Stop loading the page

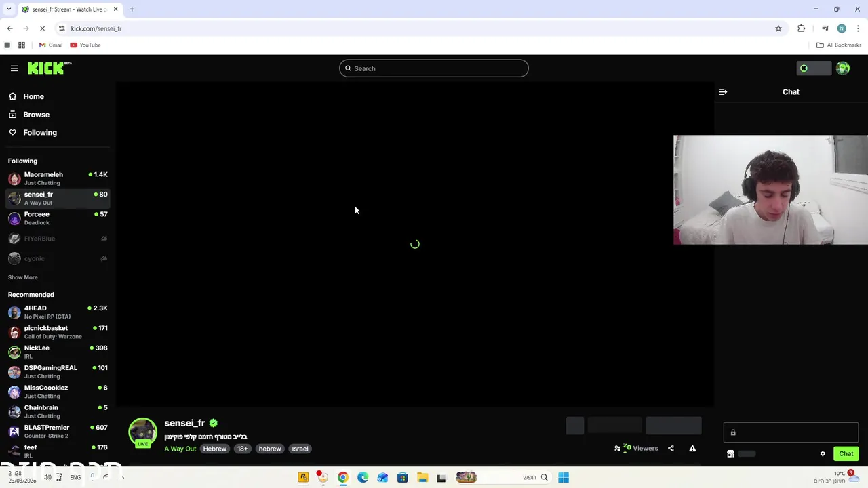pyautogui.click(x=42, y=28)
